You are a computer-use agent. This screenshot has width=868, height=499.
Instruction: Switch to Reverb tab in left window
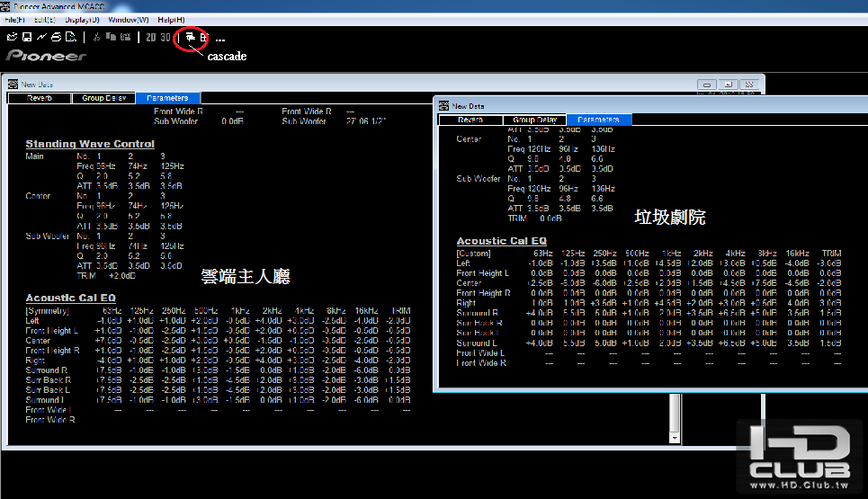[40, 98]
